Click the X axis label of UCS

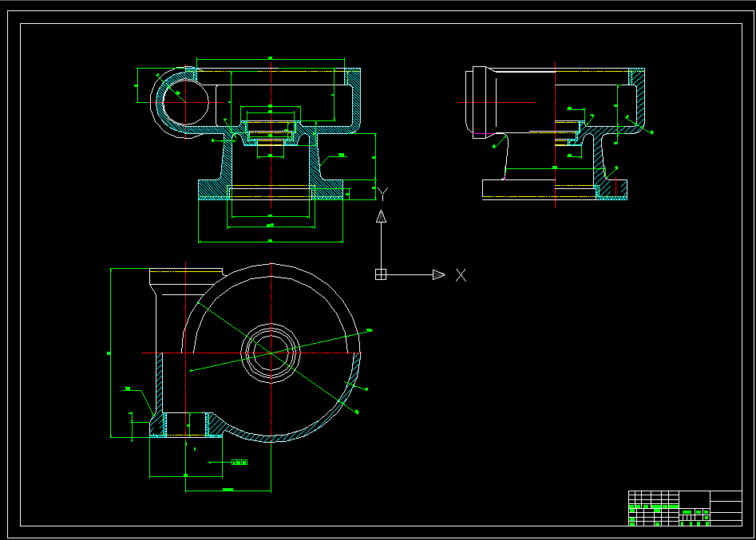pyautogui.click(x=461, y=275)
